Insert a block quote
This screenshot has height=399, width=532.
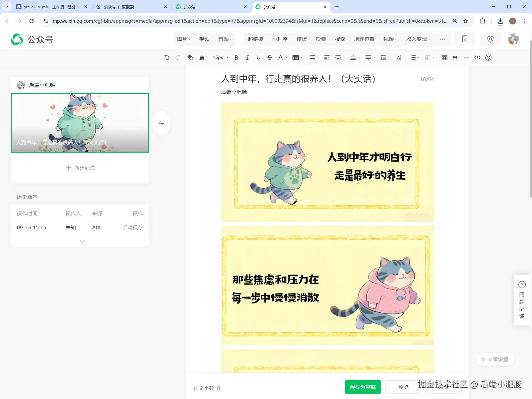[x=455, y=58]
